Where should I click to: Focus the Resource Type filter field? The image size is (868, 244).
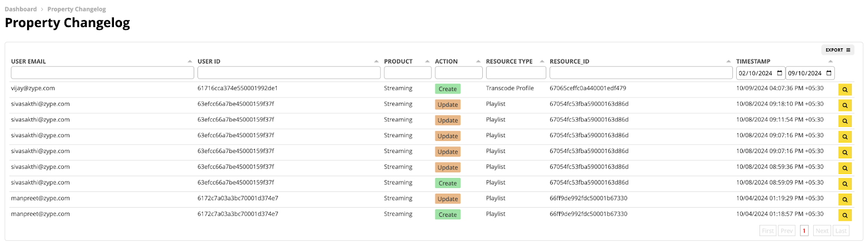click(x=516, y=73)
